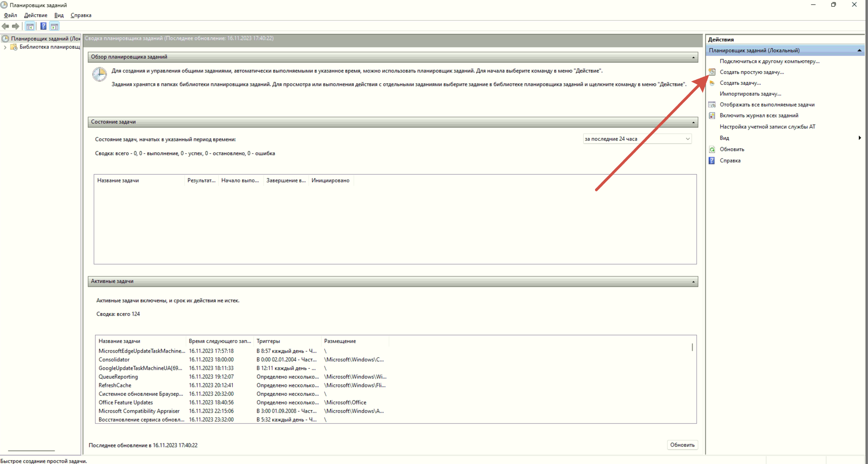Click the 'Создать простую задачу...' icon
The width and height of the screenshot is (868, 464).
click(712, 72)
